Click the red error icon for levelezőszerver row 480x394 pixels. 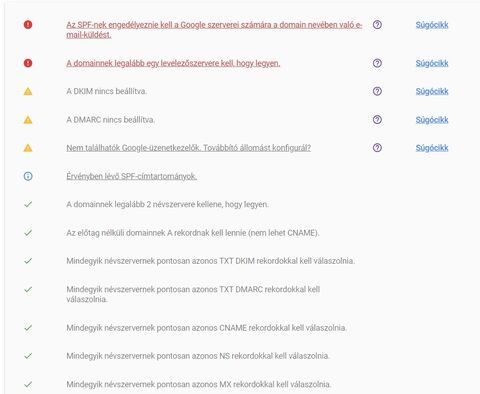pos(28,63)
